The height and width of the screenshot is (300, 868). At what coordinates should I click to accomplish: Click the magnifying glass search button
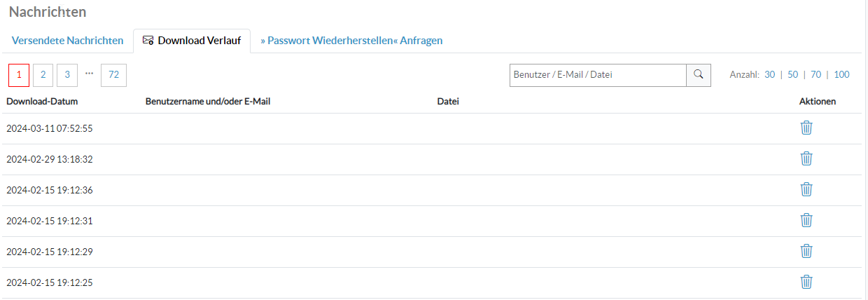tap(698, 74)
